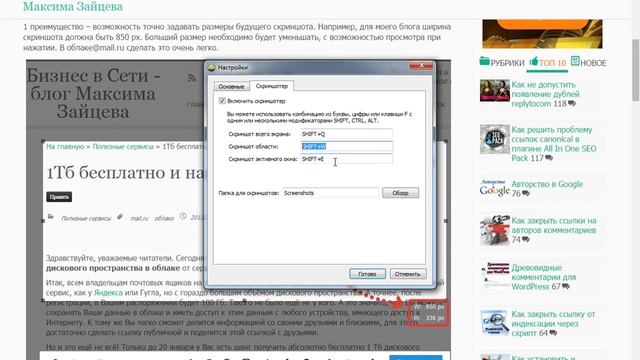Open link Как не допустить появление дублей replytocom

[545, 94]
